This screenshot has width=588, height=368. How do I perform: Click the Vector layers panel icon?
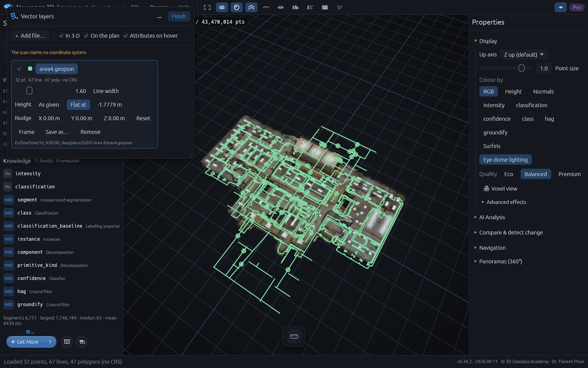[x=14, y=16]
